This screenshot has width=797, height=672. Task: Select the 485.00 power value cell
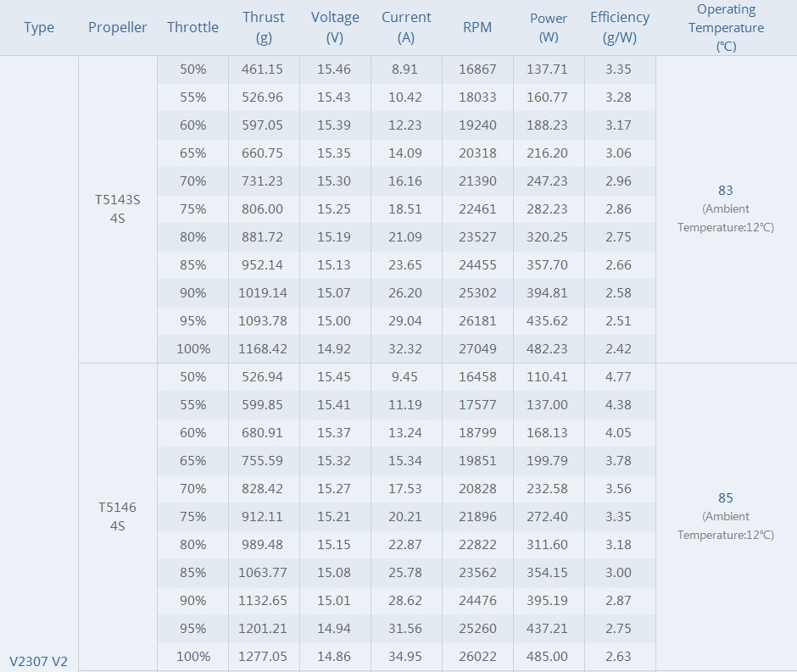tap(549, 656)
